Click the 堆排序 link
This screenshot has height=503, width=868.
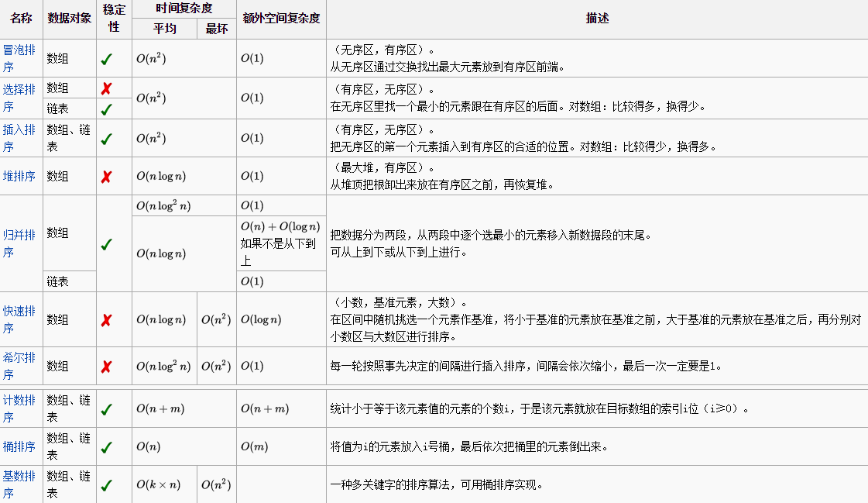click(x=19, y=176)
